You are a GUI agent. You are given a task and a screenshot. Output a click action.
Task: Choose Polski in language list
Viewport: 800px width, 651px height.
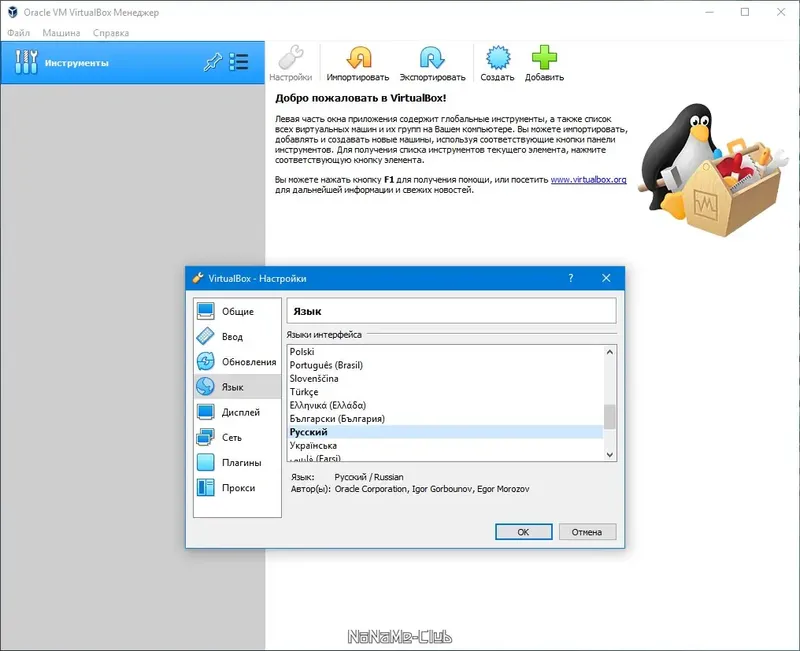445,352
